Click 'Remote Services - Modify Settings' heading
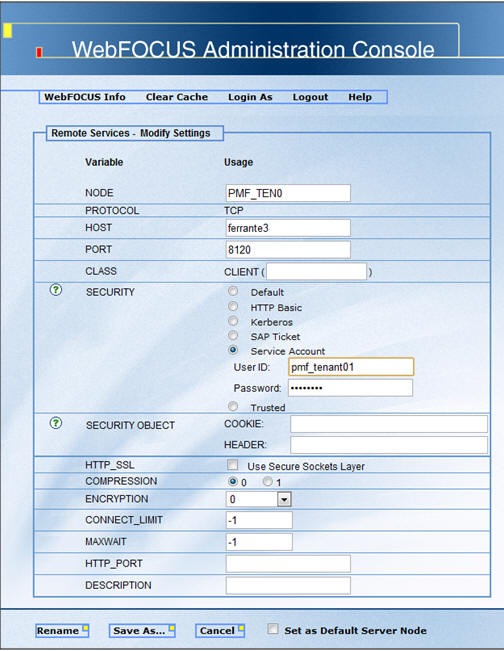The height and width of the screenshot is (651, 504). tap(131, 133)
